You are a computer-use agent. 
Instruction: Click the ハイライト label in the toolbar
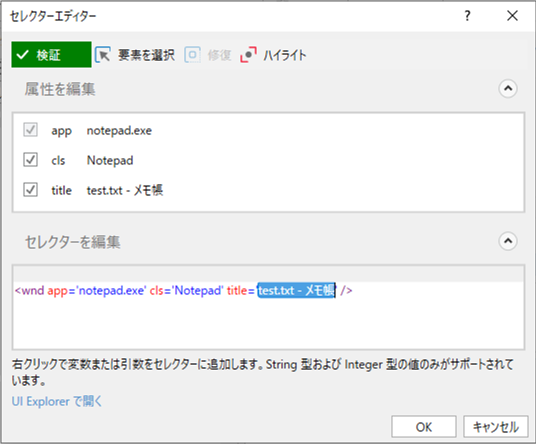coord(284,55)
